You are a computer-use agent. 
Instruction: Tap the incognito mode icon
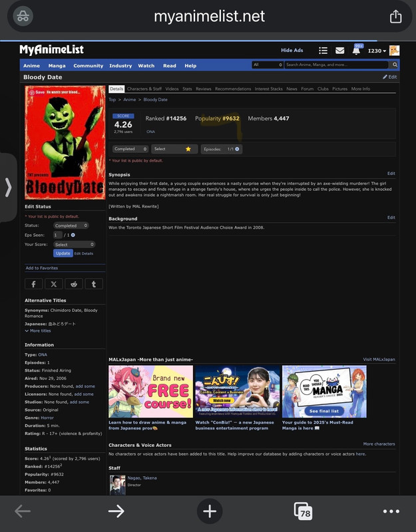[x=23, y=16]
